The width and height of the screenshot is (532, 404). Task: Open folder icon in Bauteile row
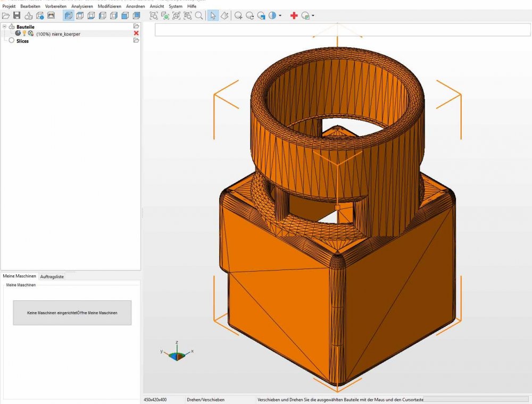pos(136,26)
